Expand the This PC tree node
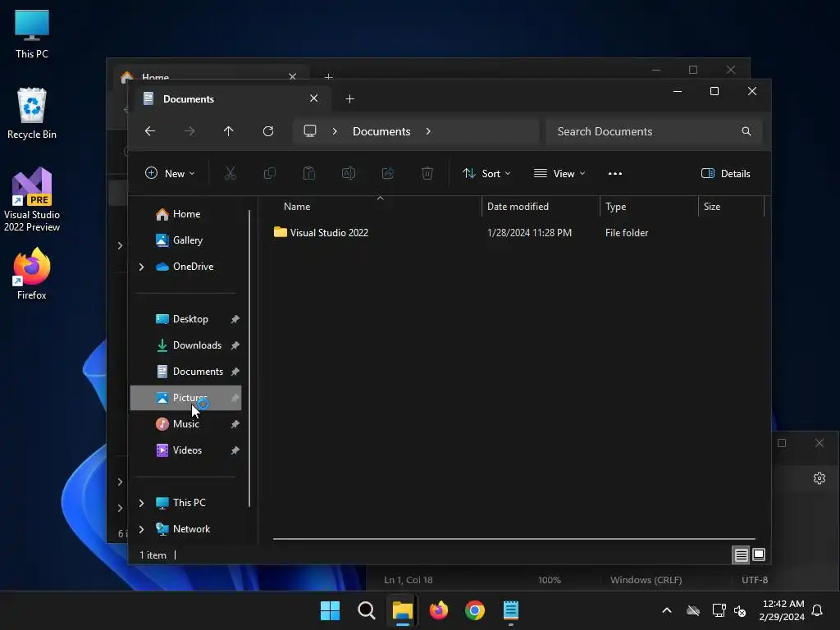Image resolution: width=840 pixels, height=630 pixels. coord(141,503)
